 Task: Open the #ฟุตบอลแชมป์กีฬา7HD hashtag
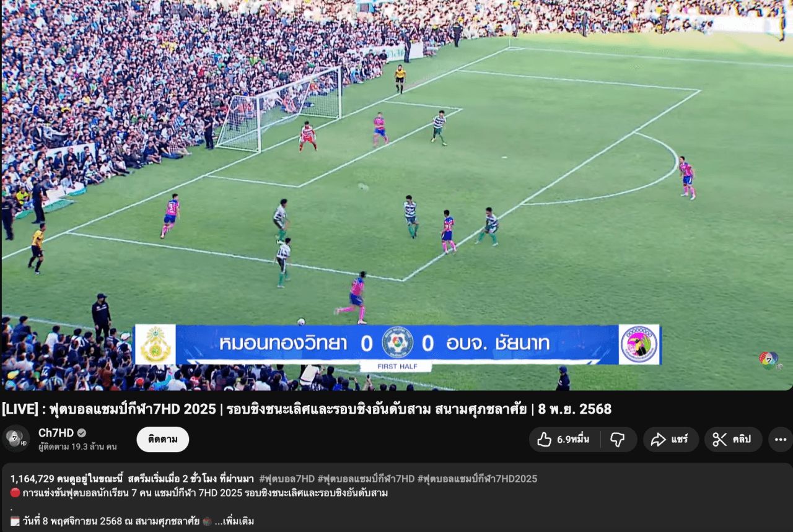tap(366, 478)
